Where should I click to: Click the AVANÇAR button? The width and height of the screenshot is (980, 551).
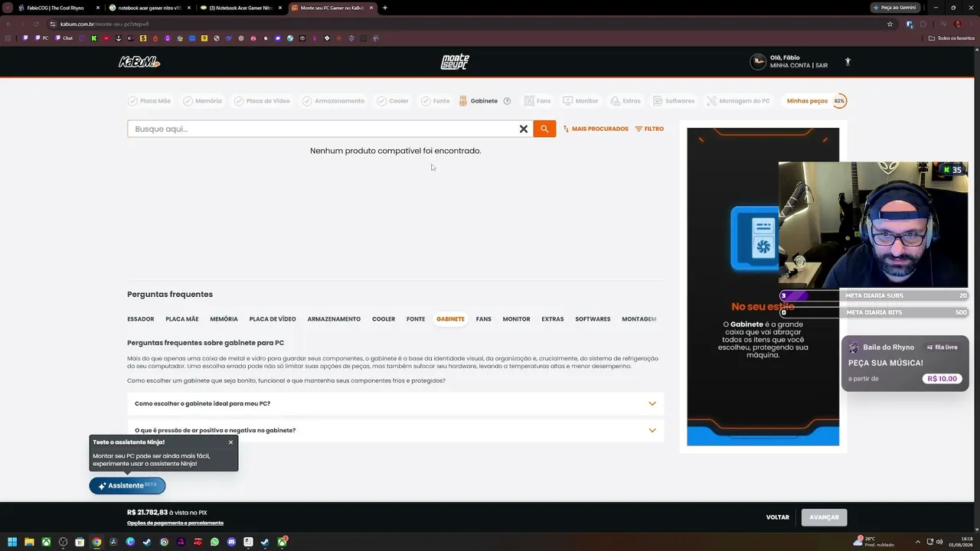pos(825,517)
